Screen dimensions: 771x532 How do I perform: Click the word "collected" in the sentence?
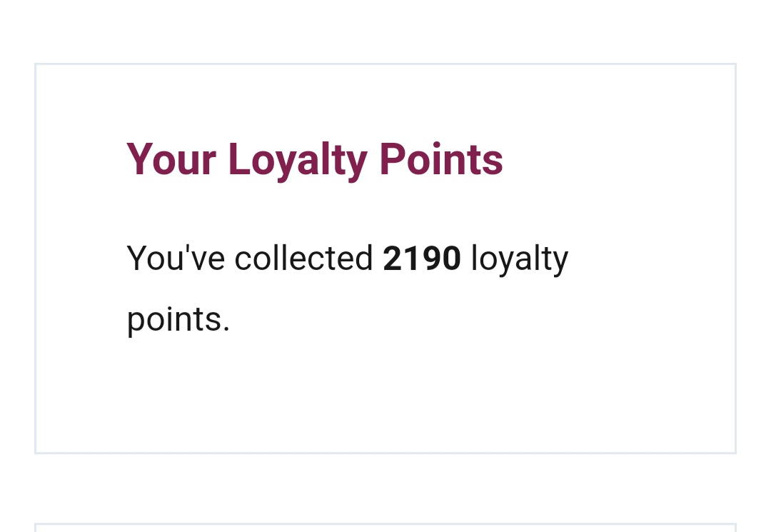[303, 259]
